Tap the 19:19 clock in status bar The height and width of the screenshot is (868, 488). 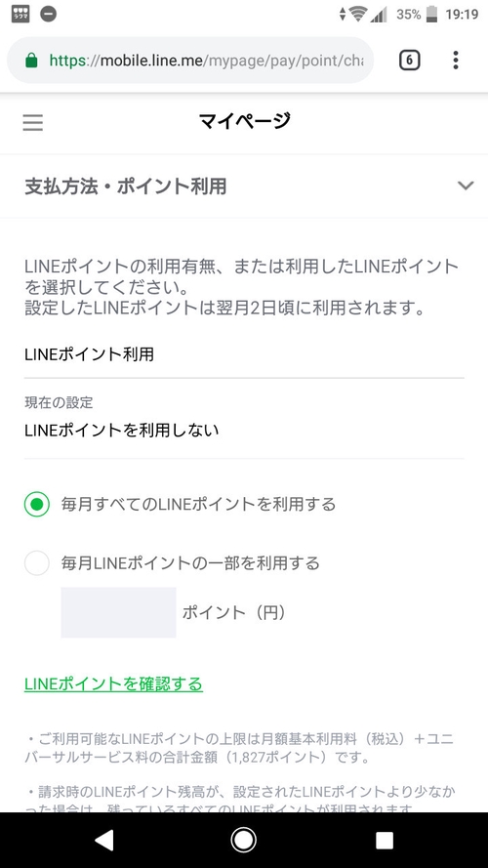tap(462, 15)
